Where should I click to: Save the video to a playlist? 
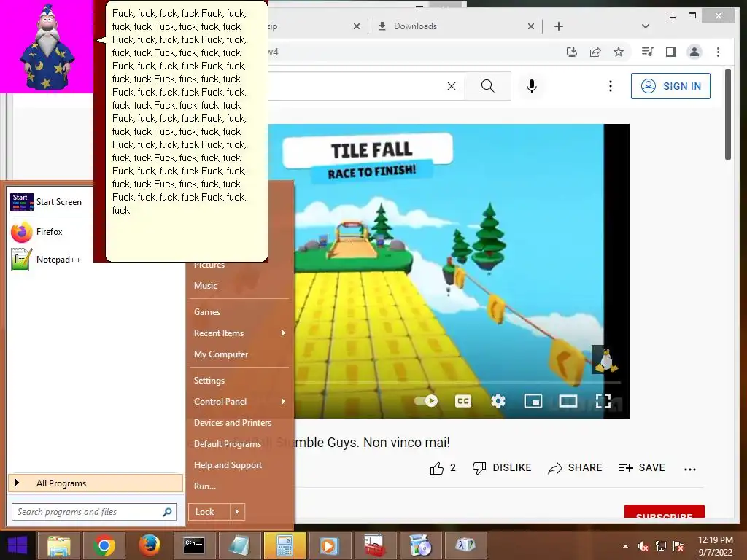[641, 467]
